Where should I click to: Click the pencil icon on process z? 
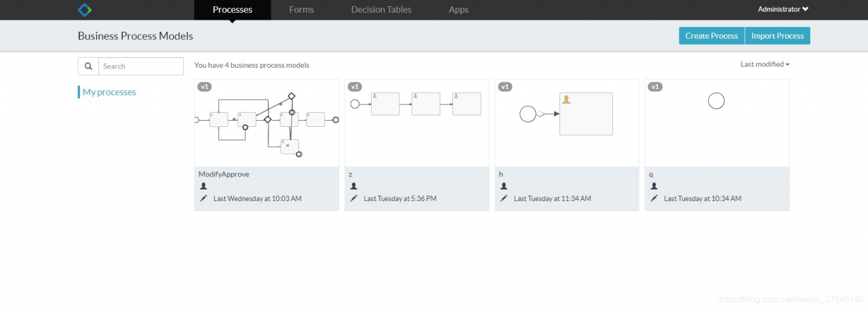click(353, 198)
